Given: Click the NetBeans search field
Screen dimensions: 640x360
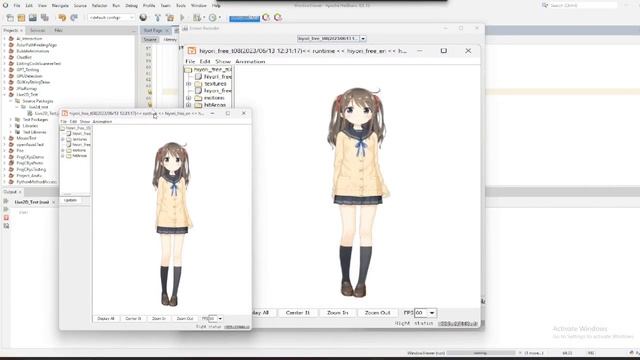Looking at the screenshot, I should (x=583, y=5).
